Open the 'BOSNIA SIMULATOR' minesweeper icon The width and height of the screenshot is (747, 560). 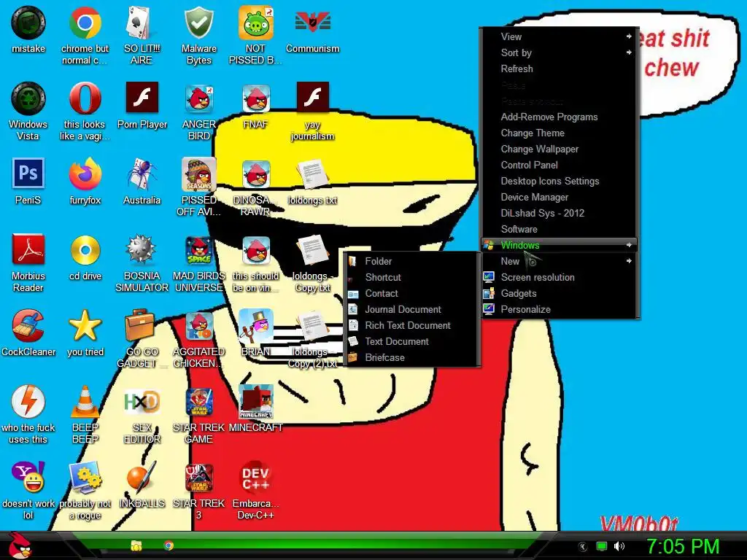pos(142,249)
